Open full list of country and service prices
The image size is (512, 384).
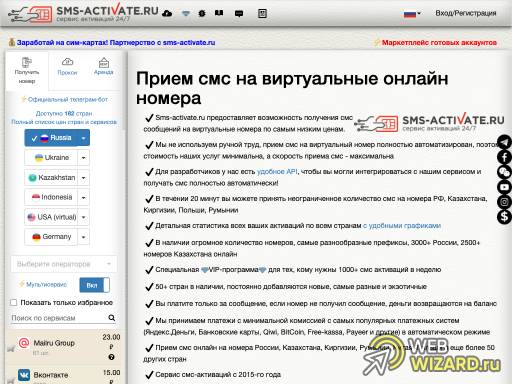tap(64, 122)
